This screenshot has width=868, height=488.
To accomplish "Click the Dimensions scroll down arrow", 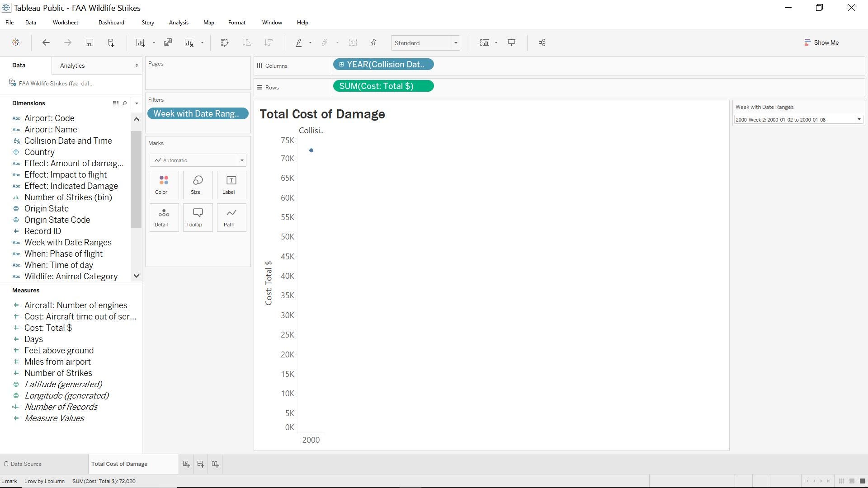I will (x=136, y=276).
